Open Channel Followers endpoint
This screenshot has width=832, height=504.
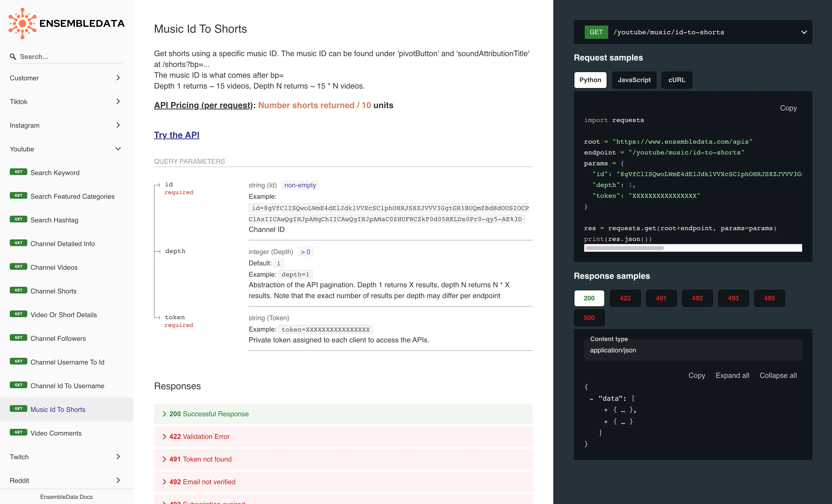(66, 338)
